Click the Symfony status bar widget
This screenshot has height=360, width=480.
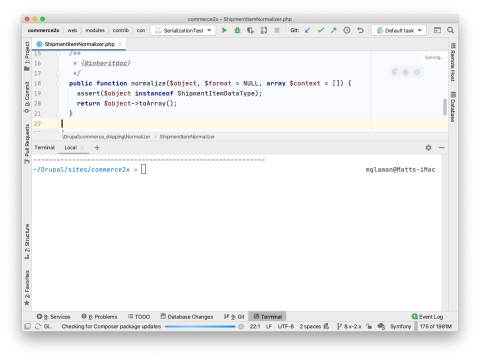tap(400, 326)
